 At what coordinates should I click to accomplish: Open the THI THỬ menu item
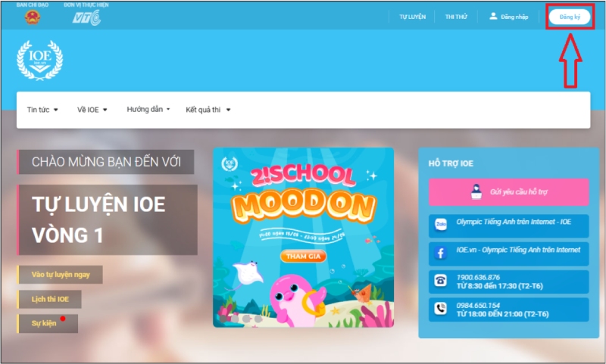[456, 17]
